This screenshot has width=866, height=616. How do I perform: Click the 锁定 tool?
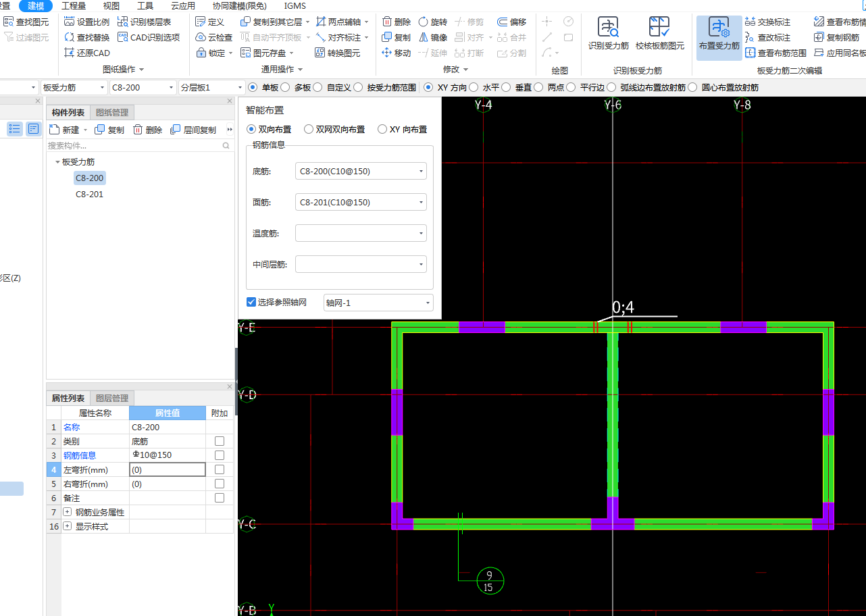(x=214, y=53)
